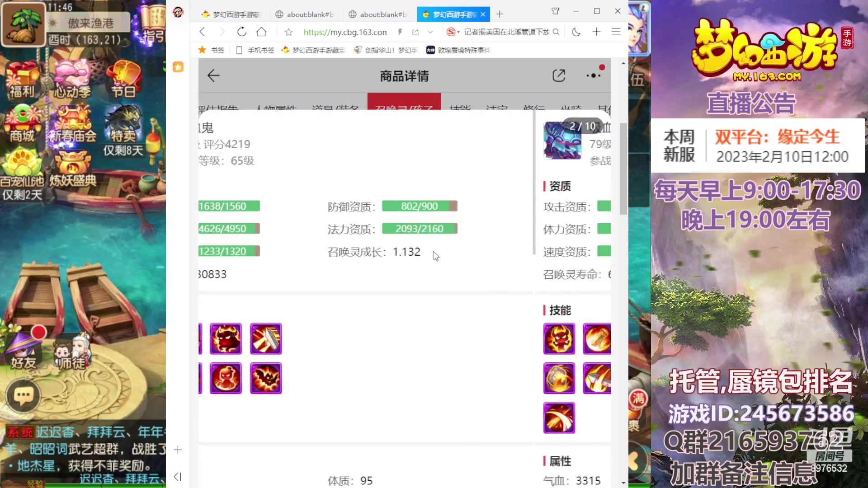The height and width of the screenshot is (488, 868).
Task: Click the orange star sidebar icon
Action: [178, 67]
